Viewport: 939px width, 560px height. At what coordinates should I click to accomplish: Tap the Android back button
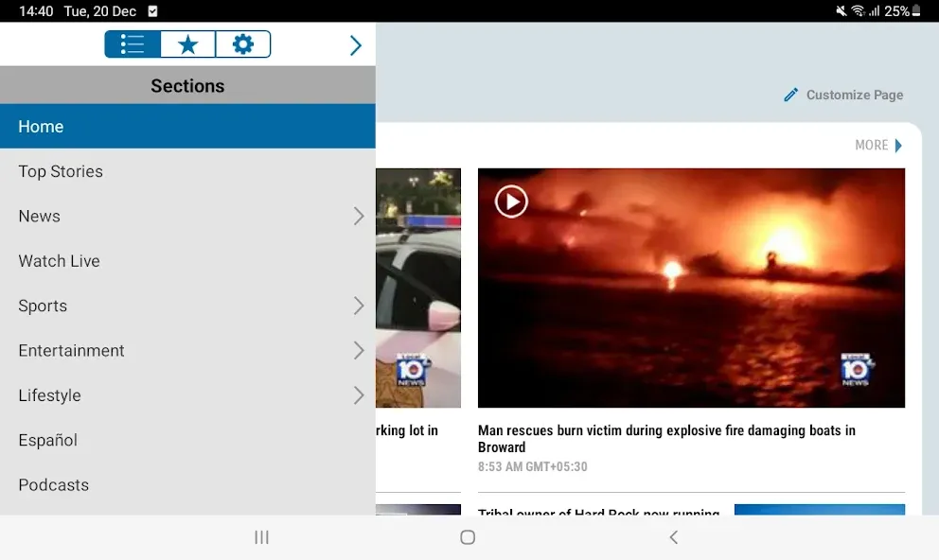(674, 537)
